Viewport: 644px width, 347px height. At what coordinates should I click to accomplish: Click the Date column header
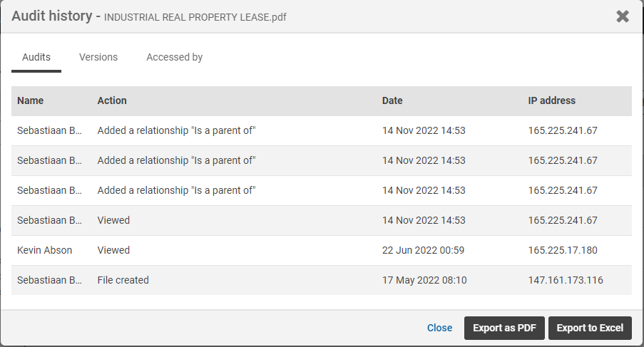392,100
